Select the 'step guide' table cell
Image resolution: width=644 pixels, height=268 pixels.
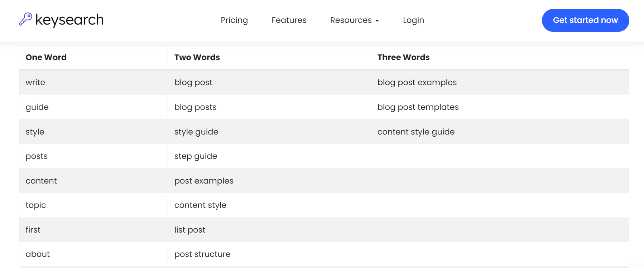[196, 156]
